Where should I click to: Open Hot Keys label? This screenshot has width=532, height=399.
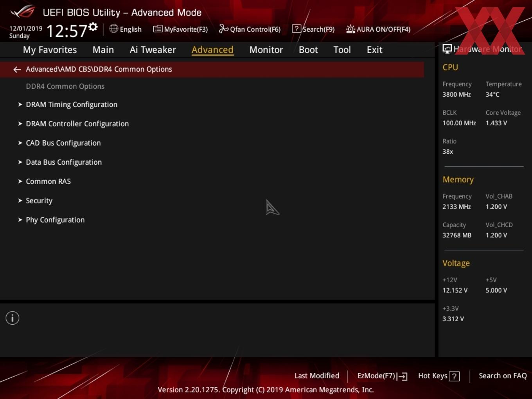pos(433,376)
